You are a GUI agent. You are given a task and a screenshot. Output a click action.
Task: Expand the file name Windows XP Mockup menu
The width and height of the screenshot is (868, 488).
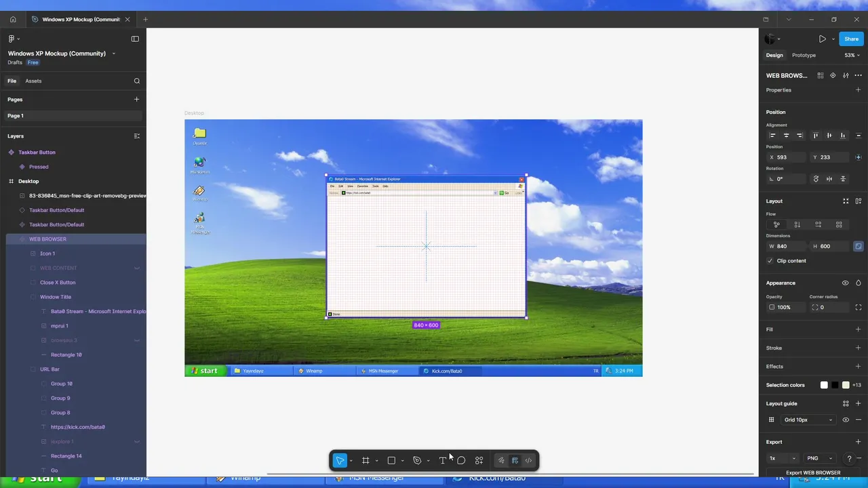coord(113,54)
